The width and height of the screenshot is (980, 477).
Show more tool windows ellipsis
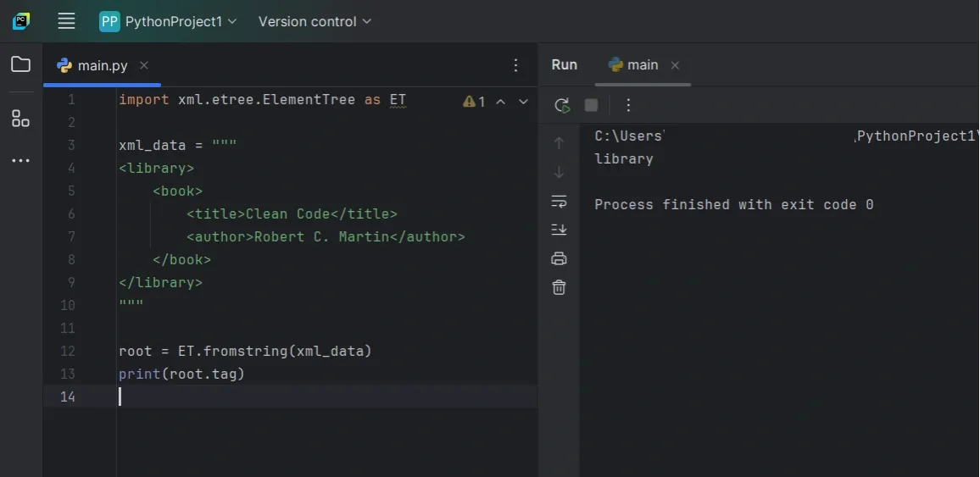pos(20,160)
